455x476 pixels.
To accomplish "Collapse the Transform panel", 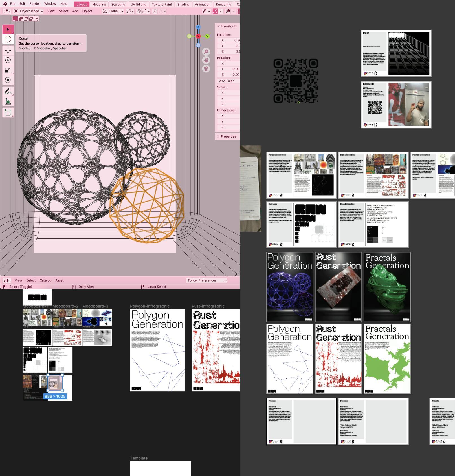I will [227, 26].
